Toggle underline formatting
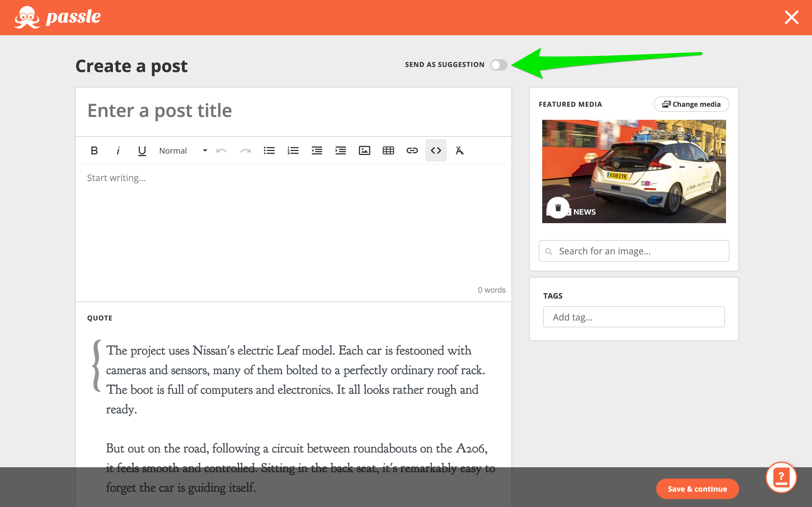The image size is (812, 507). pyautogui.click(x=142, y=150)
